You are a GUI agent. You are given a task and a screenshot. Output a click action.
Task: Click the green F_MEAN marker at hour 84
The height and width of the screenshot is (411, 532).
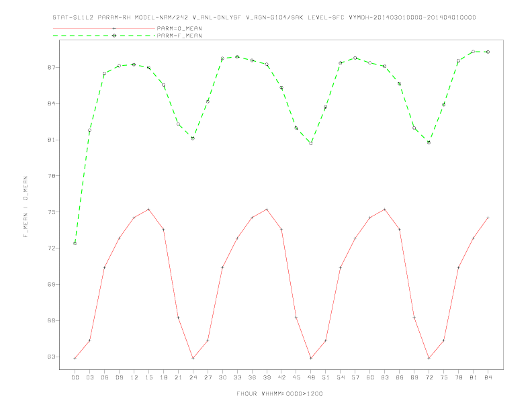(488, 52)
